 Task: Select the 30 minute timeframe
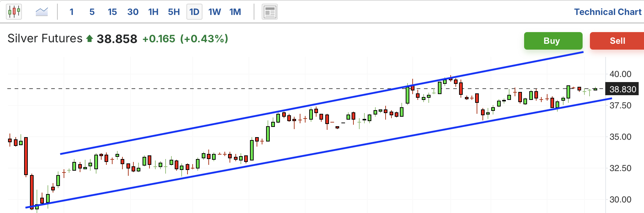coord(133,12)
